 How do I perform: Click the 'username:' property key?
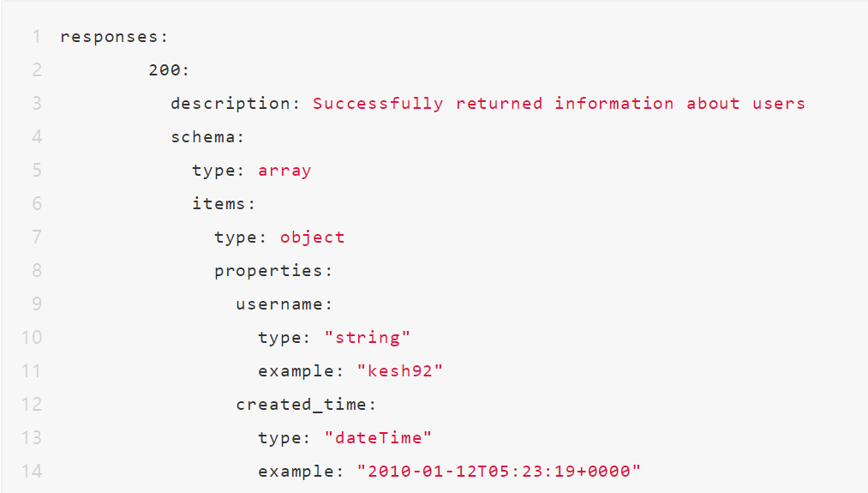click(x=284, y=304)
